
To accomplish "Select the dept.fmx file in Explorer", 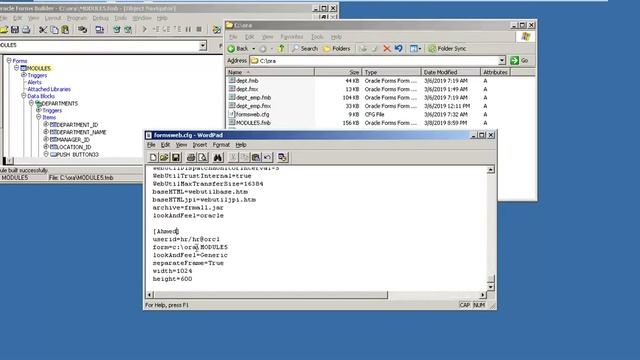I will [x=244, y=89].
